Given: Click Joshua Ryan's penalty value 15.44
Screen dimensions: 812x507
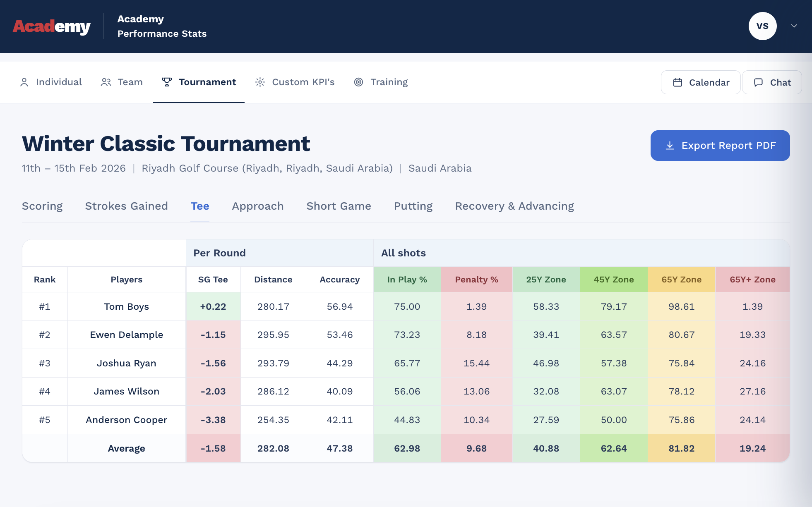Looking at the screenshot, I should click(x=477, y=364).
